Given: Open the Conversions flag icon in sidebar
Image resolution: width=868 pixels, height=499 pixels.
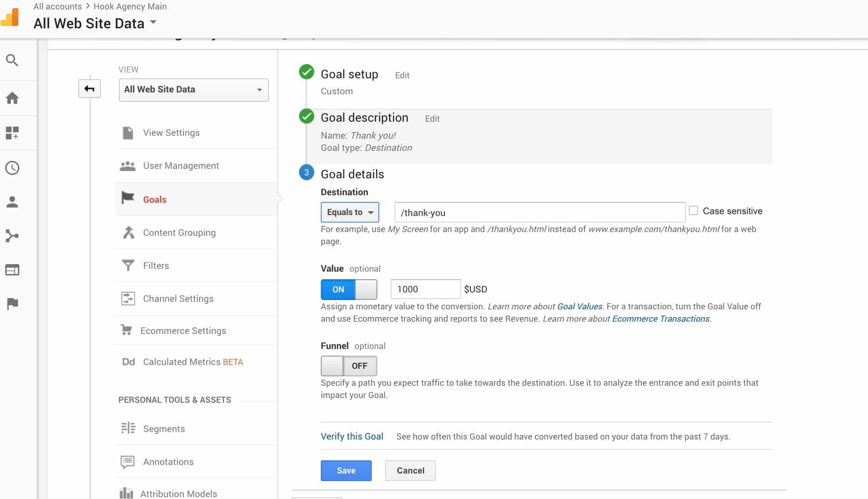Looking at the screenshot, I should 12,304.
